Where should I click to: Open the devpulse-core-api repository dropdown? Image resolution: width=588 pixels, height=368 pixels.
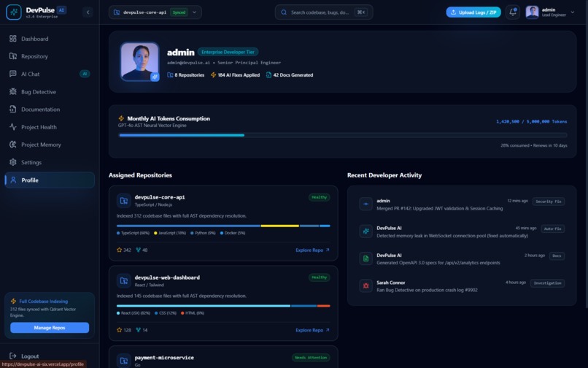pyautogui.click(x=155, y=12)
